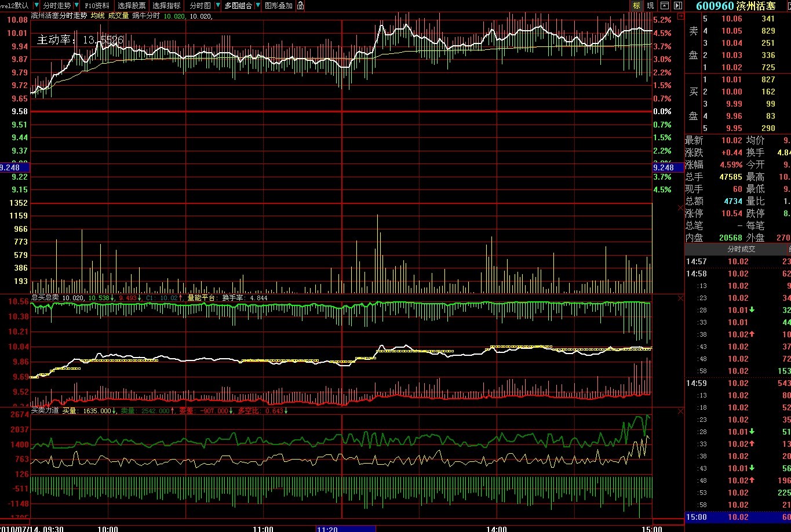Click buy price 10.00 in the order book
This screenshot has height=532, width=791.
tap(732, 92)
